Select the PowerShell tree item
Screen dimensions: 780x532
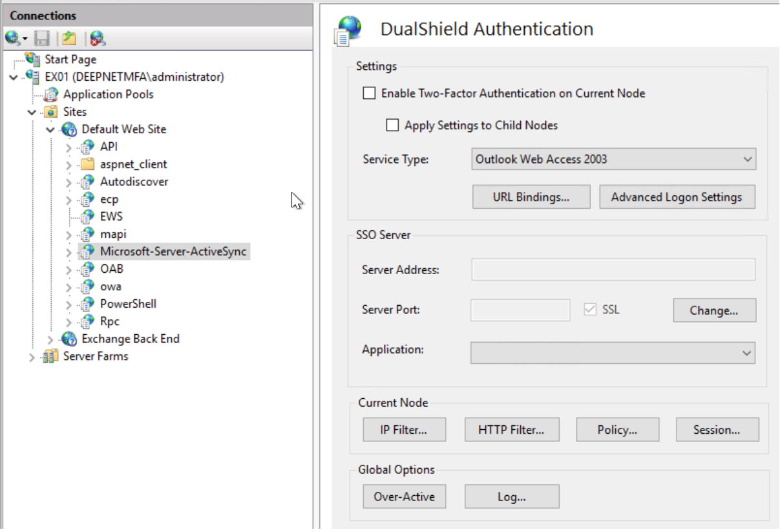128,304
